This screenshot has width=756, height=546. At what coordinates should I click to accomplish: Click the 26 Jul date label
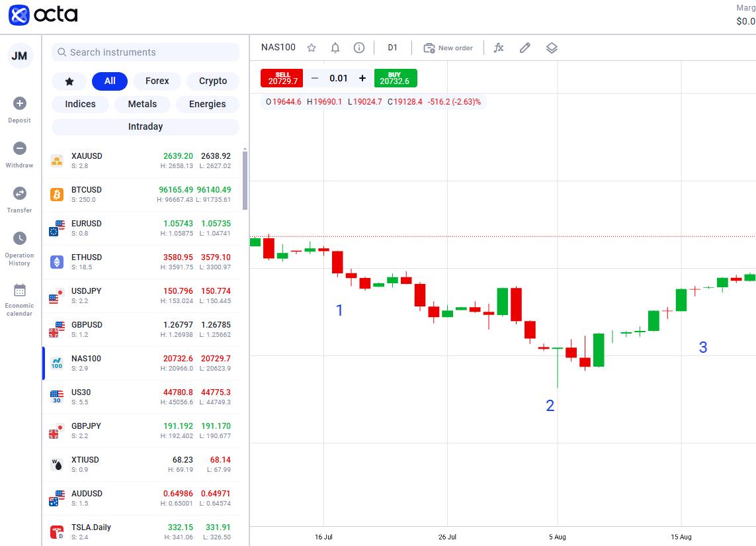click(x=447, y=537)
